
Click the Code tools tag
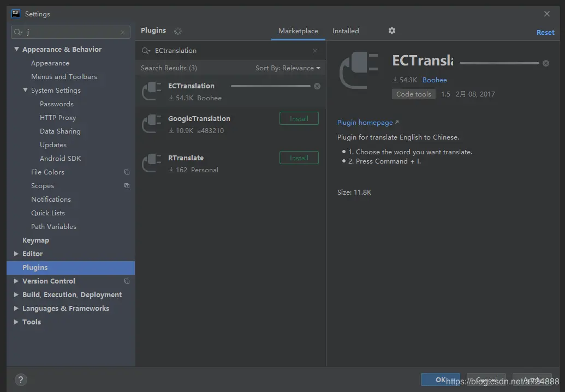414,94
